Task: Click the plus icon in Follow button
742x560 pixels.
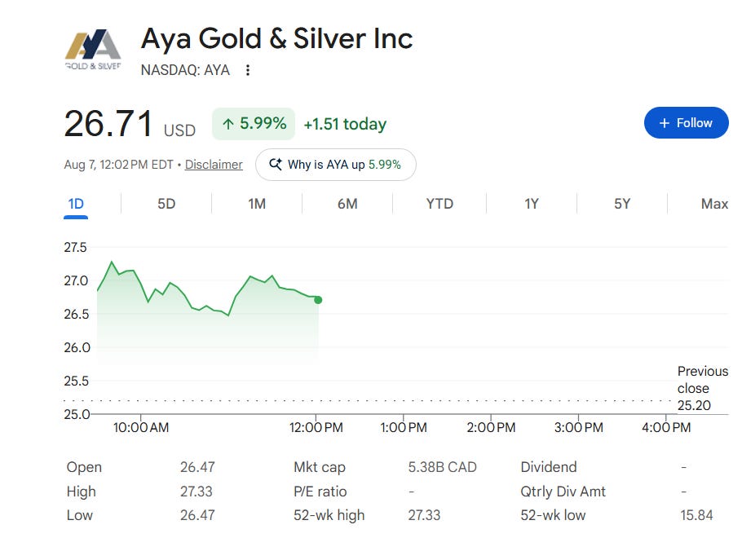Action: coord(665,123)
